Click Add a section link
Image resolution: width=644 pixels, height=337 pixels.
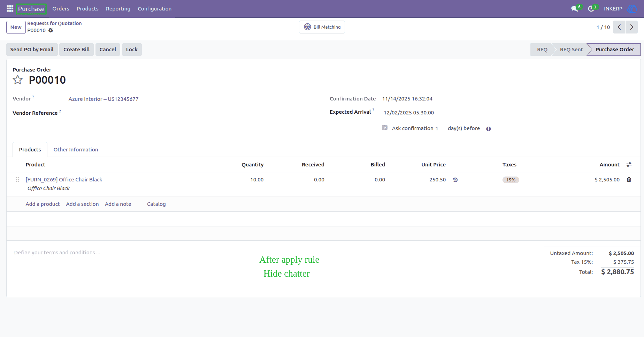click(83, 204)
